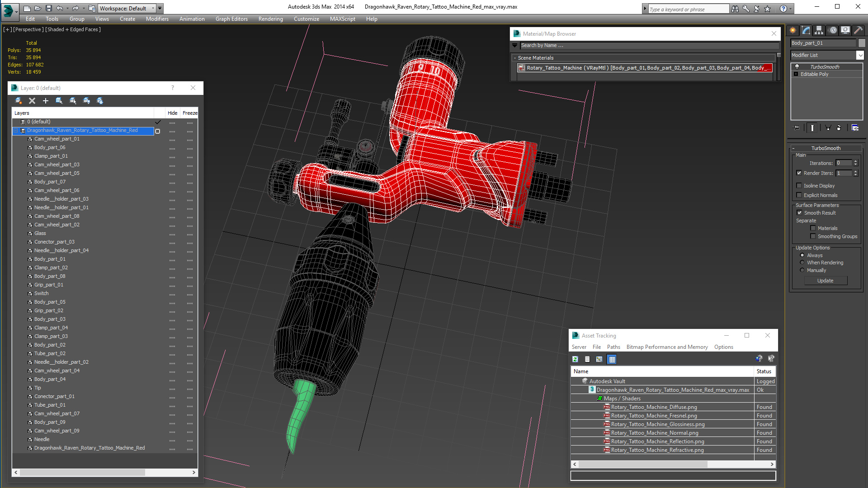Viewport: 868px width, 488px height.
Task: Toggle TurboSmooth lightbulb visibility in modifier stack
Action: pyautogui.click(x=797, y=66)
